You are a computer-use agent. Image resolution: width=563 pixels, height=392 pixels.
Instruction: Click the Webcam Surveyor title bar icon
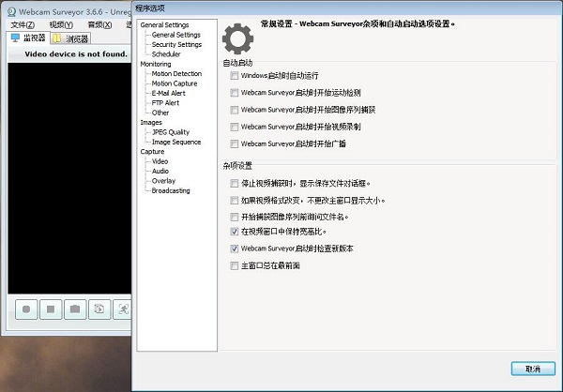11,12
